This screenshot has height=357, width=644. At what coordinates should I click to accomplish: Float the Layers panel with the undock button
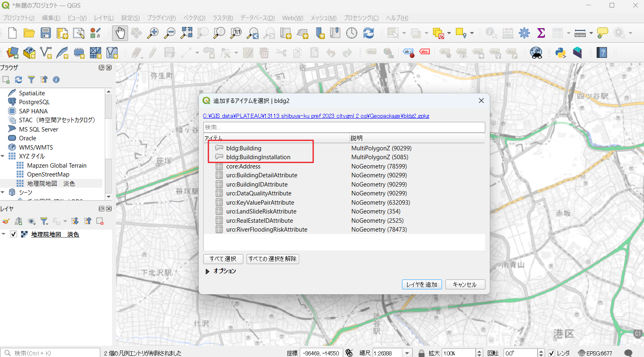(102, 209)
